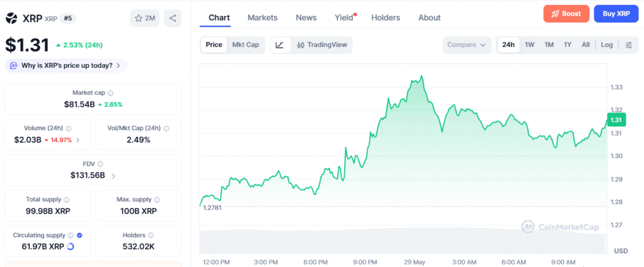
Task: Click the #5 rank badge
Action: tap(68, 18)
